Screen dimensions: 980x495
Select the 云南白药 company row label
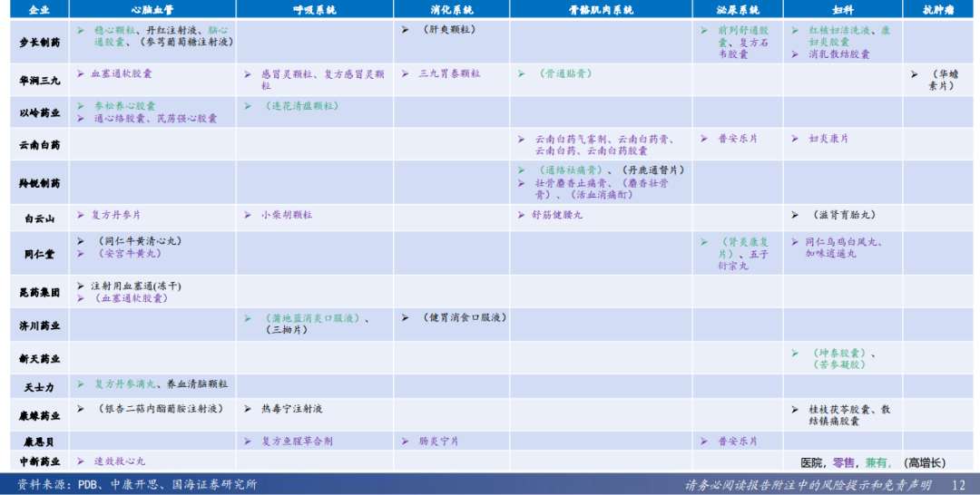(39, 145)
